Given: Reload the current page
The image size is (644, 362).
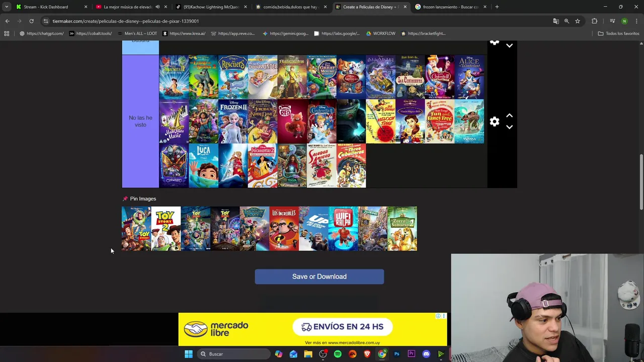Looking at the screenshot, I should [x=31, y=21].
